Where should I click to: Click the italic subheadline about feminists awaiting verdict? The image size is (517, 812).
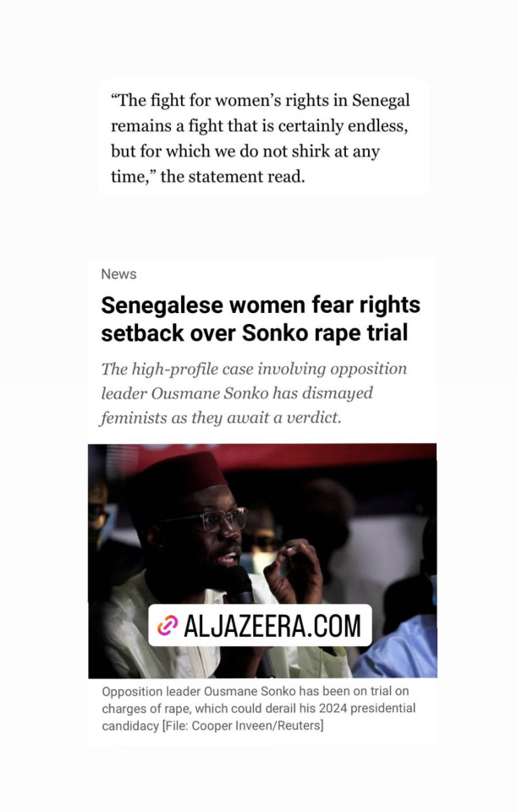(x=253, y=393)
